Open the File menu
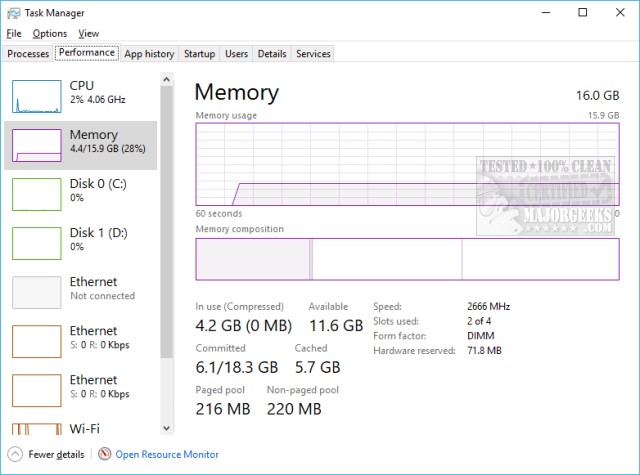 coord(14,33)
